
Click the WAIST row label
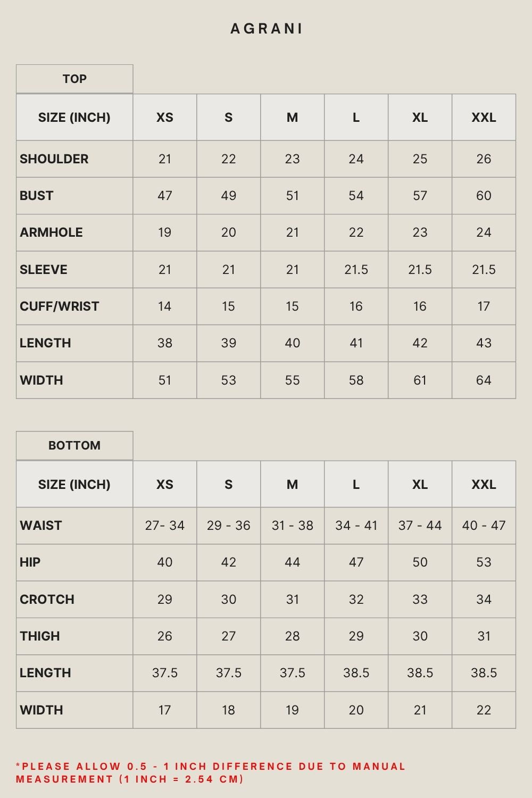click(x=41, y=526)
